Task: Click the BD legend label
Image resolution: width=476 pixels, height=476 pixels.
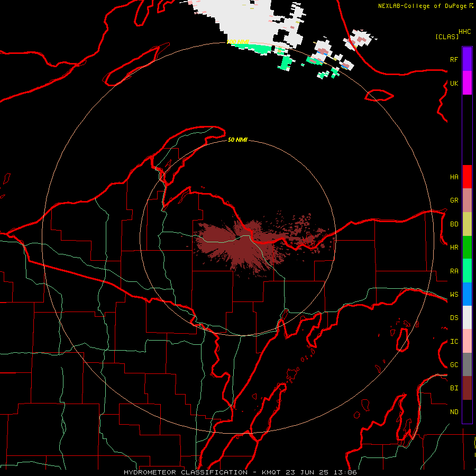Action: (x=454, y=224)
